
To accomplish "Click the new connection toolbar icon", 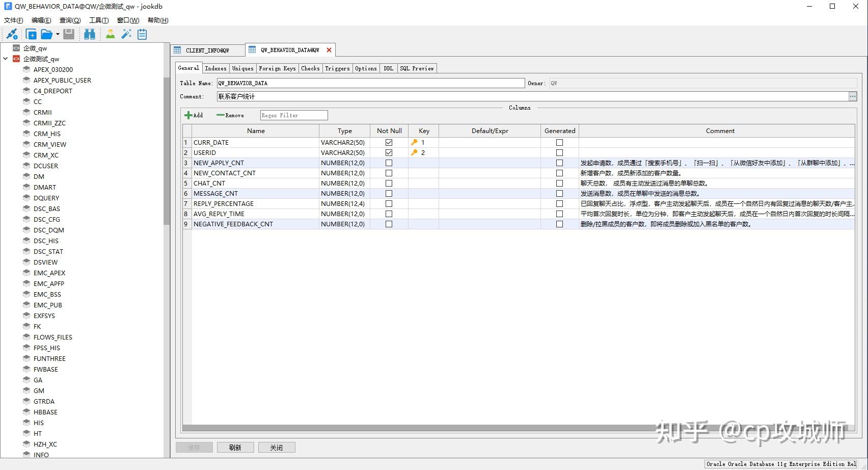I will 12,34.
